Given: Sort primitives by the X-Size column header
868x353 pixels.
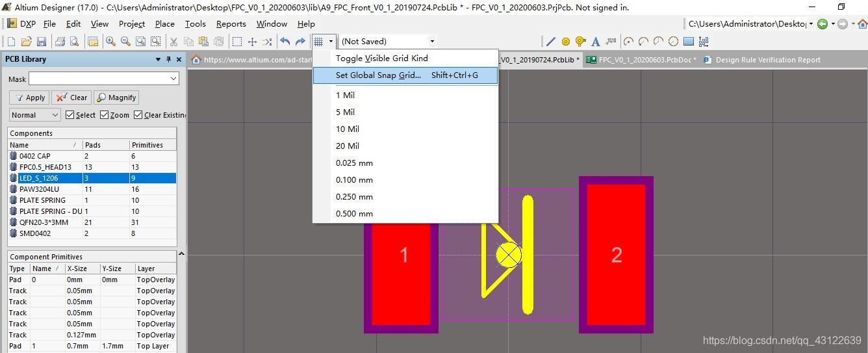Looking at the screenshot, I should point(82,268).
